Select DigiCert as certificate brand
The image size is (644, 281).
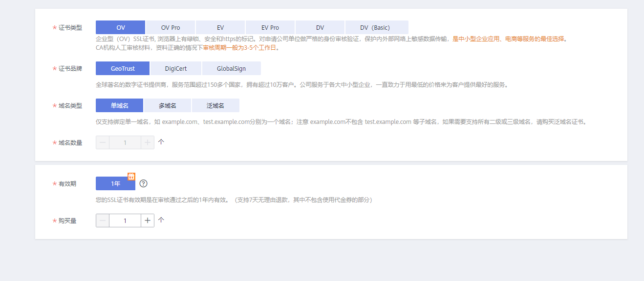pyautogui.click(x=176, y=68)
